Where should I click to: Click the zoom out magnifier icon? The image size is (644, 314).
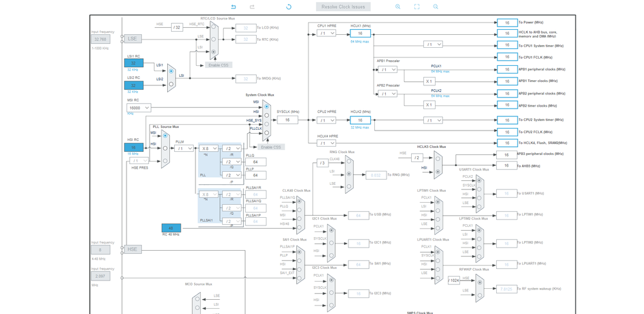point(436,7)
